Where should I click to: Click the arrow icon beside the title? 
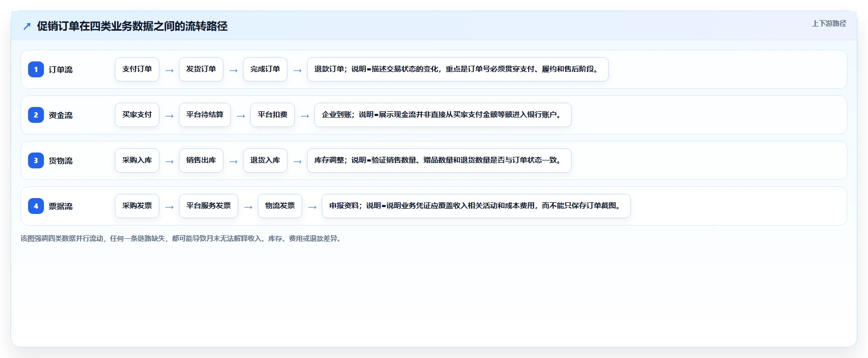pyautogui.click(x=27, y=26)
